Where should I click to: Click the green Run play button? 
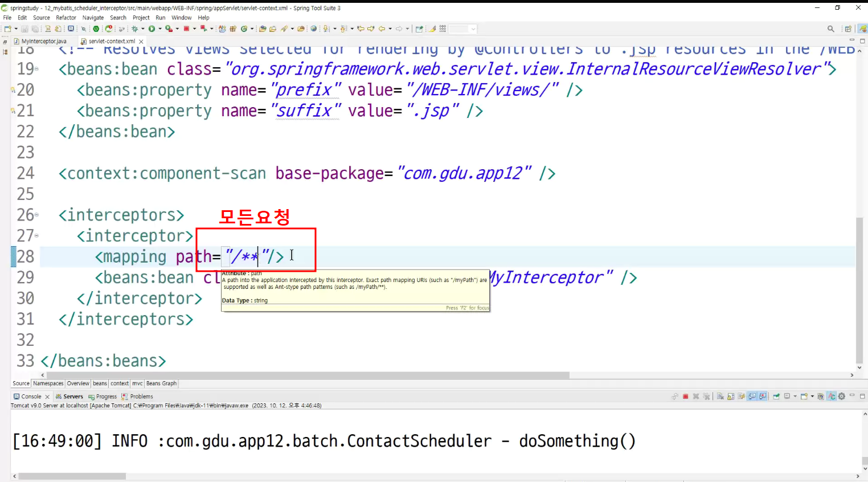[x=152, y=28]
